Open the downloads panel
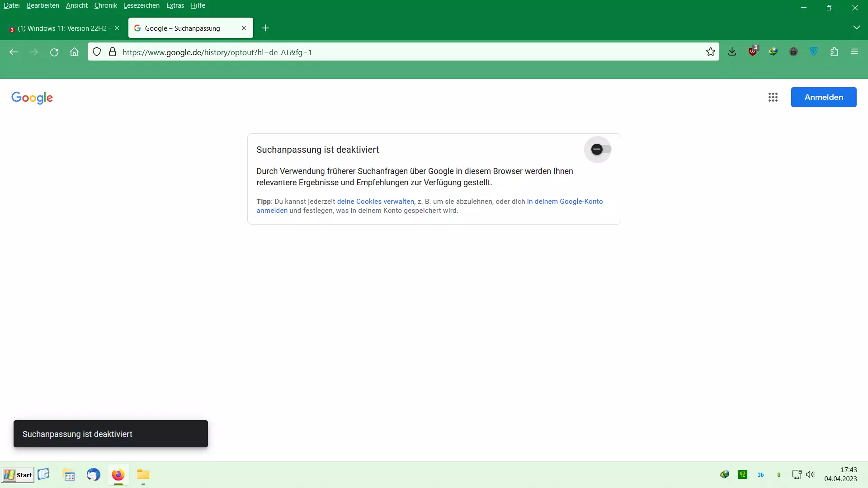This screenshot has height=488, width=868. (732, 52)
